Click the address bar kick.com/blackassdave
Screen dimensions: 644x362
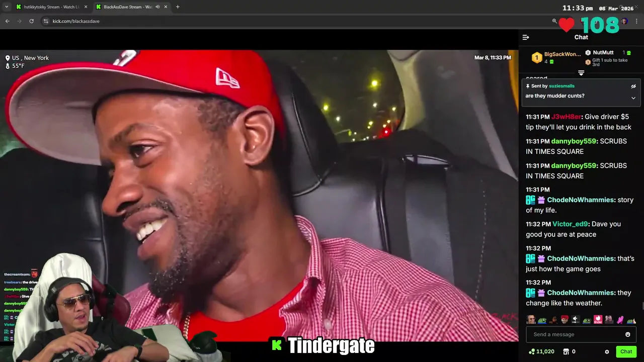point(76,21)
